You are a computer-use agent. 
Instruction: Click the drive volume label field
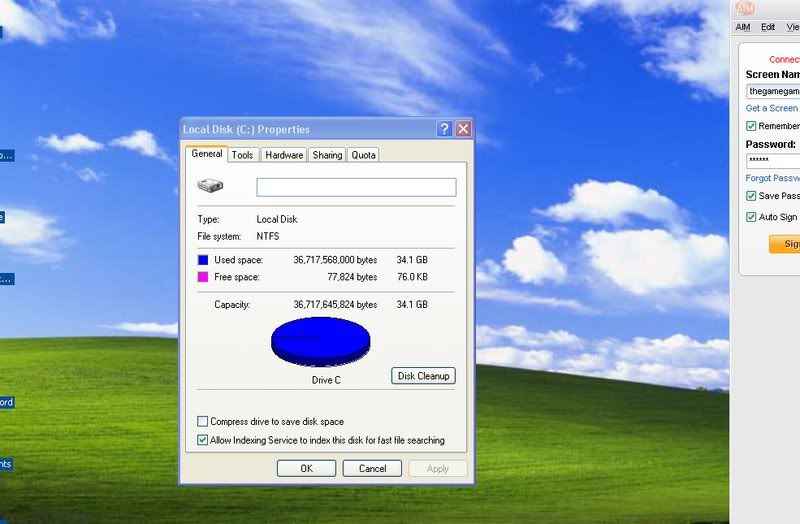click(x=356, y=187)
